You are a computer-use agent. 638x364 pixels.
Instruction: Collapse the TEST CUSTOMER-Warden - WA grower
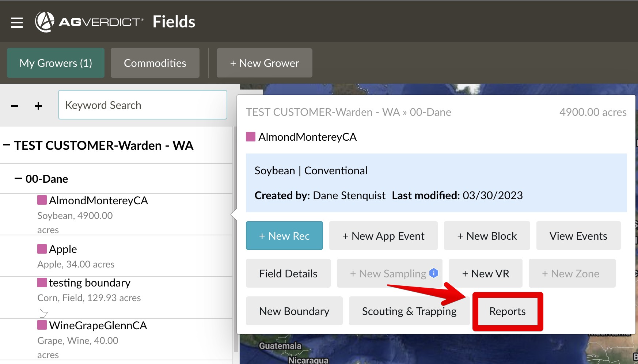click(x=7, y=145)
